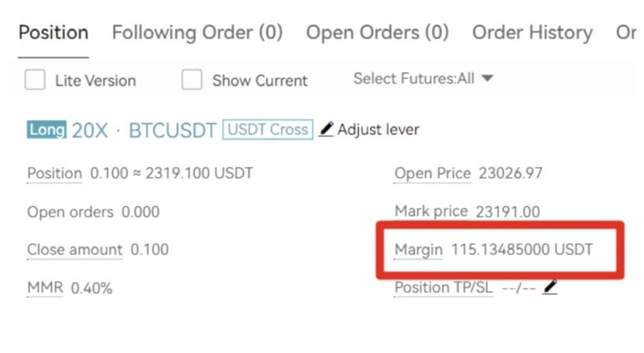Click the Mark price label

coord(431,212)
